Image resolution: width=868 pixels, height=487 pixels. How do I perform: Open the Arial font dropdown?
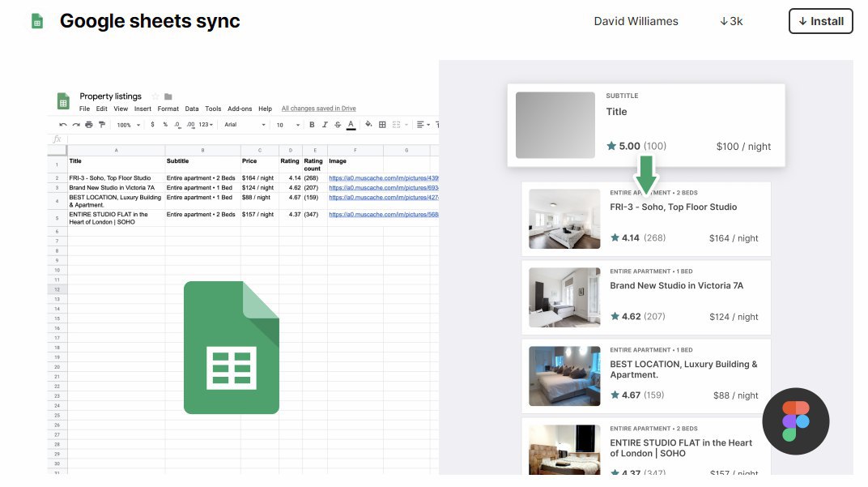point(245,125)
